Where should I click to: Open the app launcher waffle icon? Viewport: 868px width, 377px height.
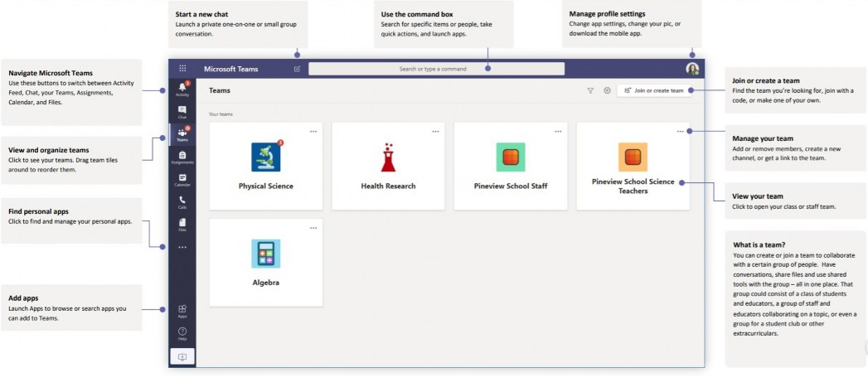point(182,69)
